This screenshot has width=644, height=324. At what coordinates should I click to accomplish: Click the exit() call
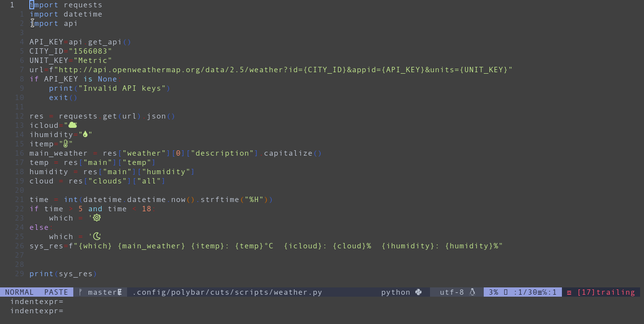pyautogui.click(x=64, y=98)
